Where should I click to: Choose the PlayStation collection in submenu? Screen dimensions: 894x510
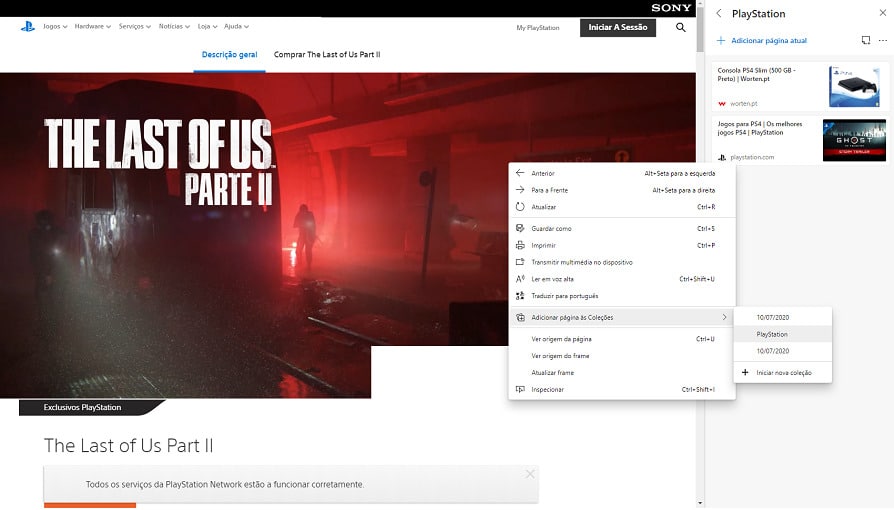click(782, 334)
